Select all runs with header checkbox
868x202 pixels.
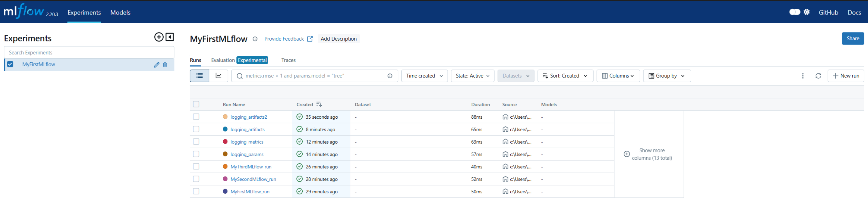[196, 104]
